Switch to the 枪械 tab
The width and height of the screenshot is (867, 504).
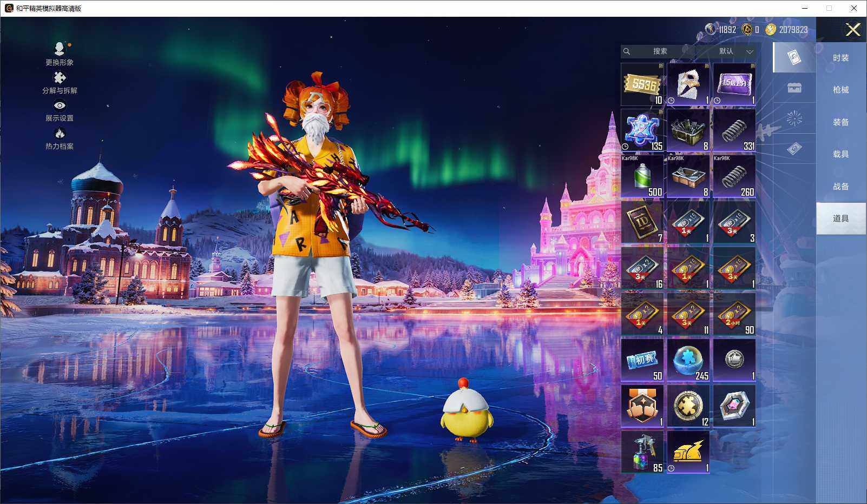click(840, 90)
